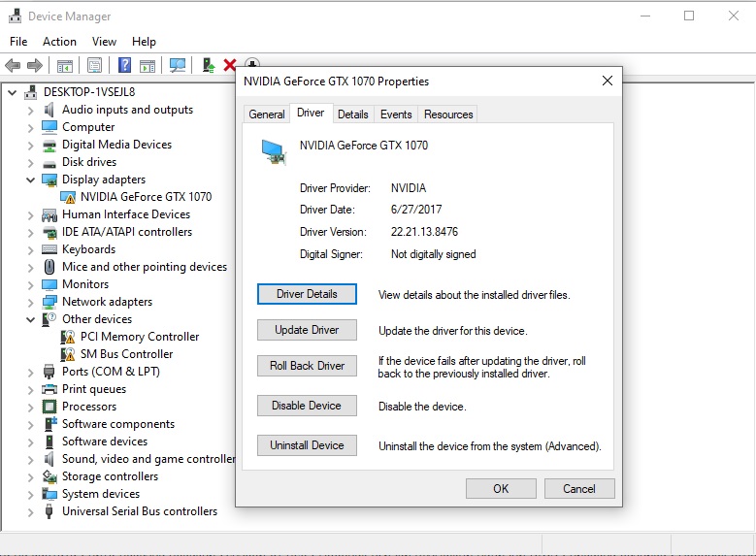Click the Uninstall Device button
Viewport: 756px width, 556px height.
coord(307,445)
